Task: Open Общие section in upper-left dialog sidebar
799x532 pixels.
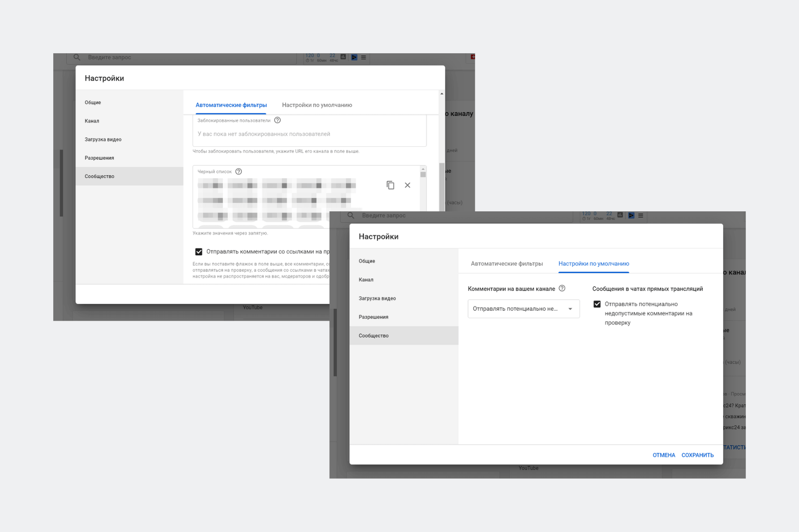Action: pyautogui.click(x=129, y=102)
